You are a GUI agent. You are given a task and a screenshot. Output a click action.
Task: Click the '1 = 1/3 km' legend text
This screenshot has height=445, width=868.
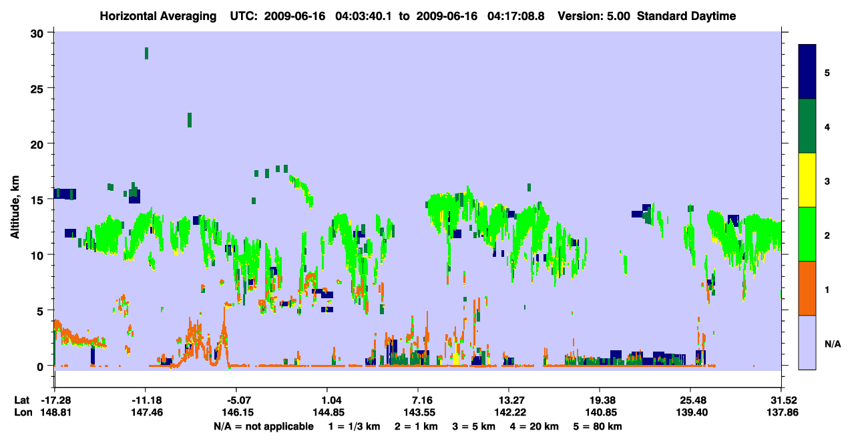(x=355, y=426)
